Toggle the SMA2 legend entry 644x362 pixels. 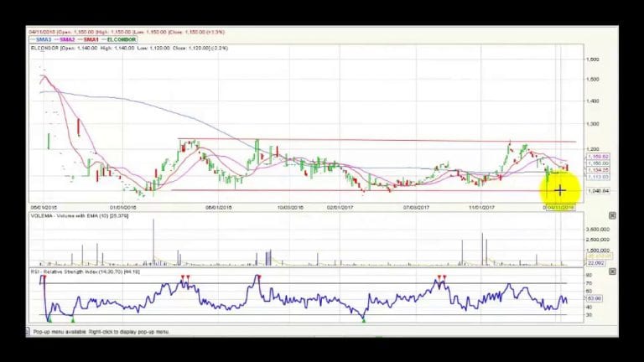click(65, 40)
